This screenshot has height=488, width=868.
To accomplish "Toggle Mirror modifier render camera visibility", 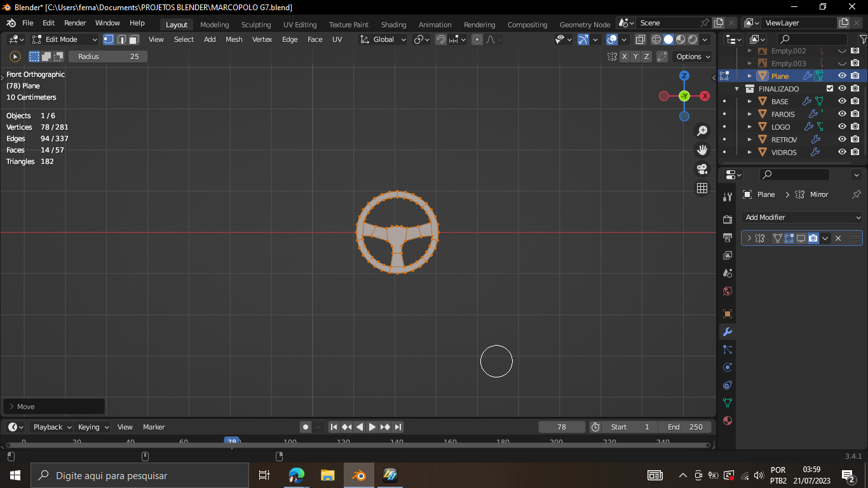I will click(x=813, y=238).
